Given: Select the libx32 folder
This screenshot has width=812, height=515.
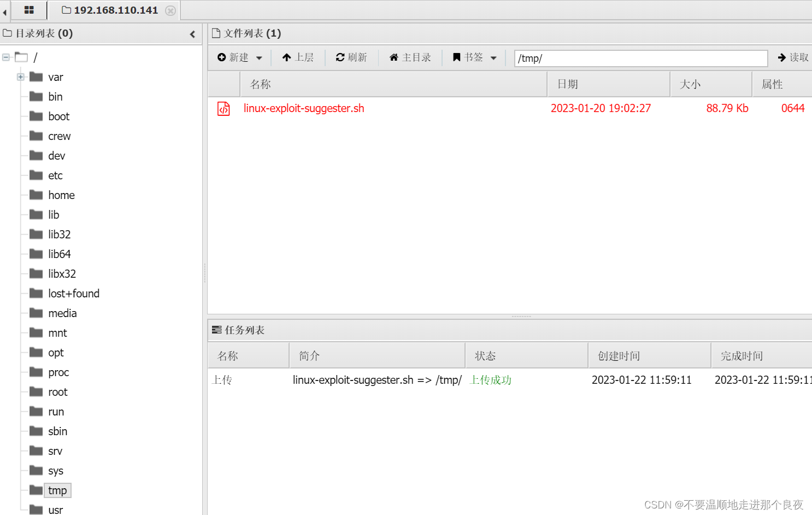Looking at the screenshot, I should 62,274.
